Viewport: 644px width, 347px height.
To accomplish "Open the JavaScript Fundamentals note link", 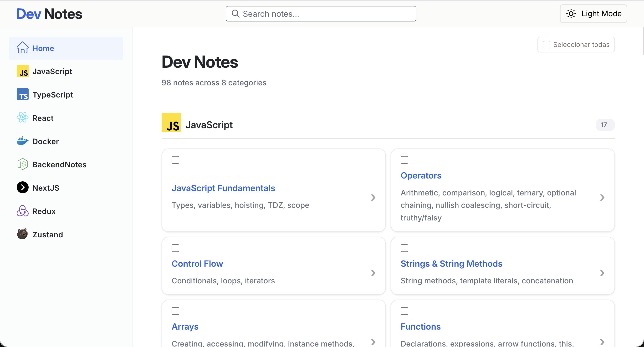I will (x=223, y=188).
